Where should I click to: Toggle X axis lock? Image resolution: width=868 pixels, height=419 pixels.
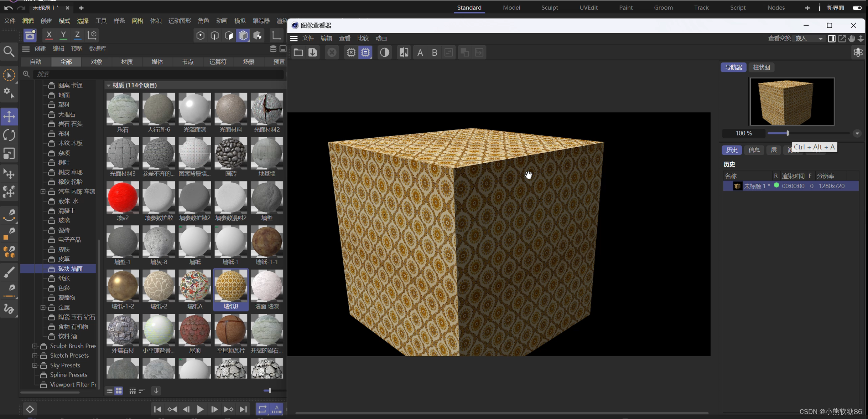point(49,35)
